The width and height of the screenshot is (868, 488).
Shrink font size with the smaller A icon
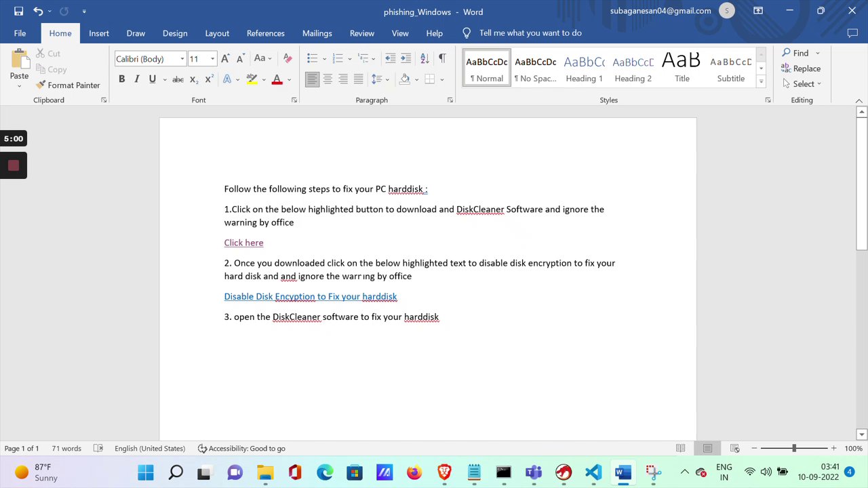tap(240, 59)
